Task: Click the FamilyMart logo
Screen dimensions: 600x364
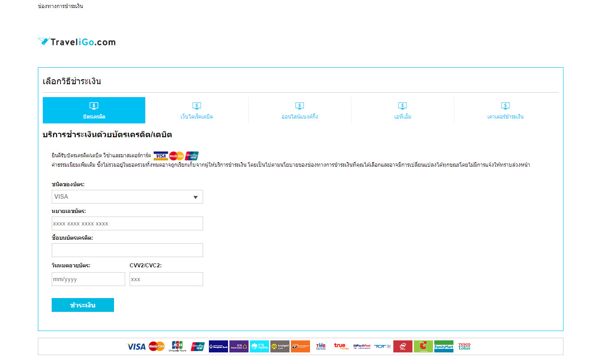Action: click(x=444, y=347)
